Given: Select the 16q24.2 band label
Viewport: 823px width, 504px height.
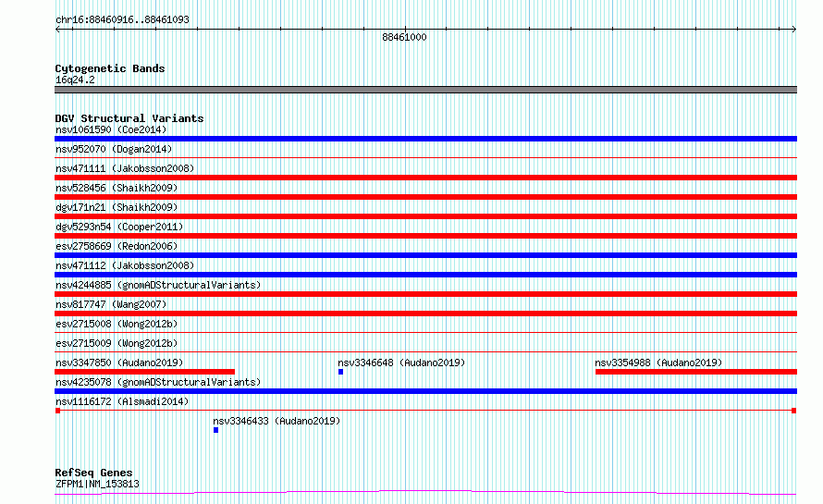Looking at the screenshot, I should coord(75,80).
